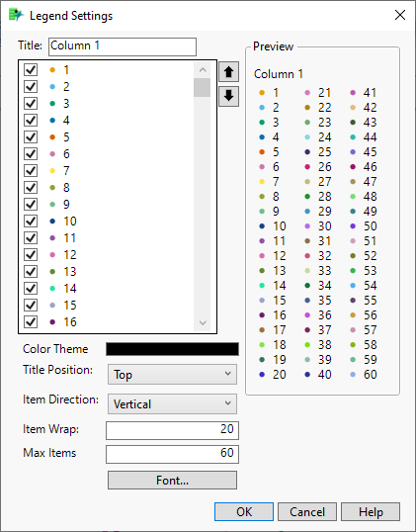
Task: Click the orange color dot for item 1
Action: [52, 70]
